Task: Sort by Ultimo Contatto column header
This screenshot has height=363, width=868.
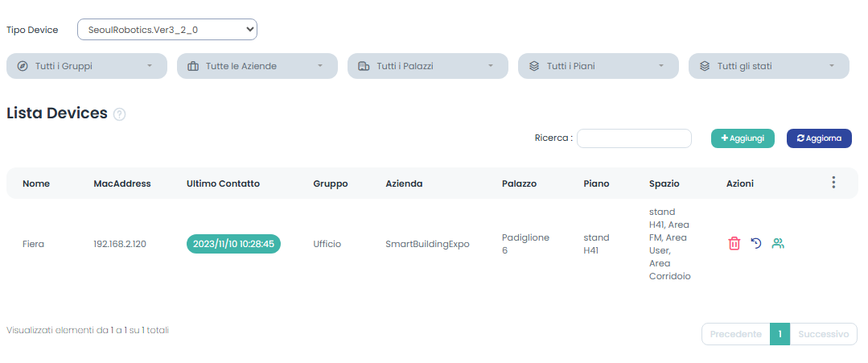Action: [x=223, y=184]
